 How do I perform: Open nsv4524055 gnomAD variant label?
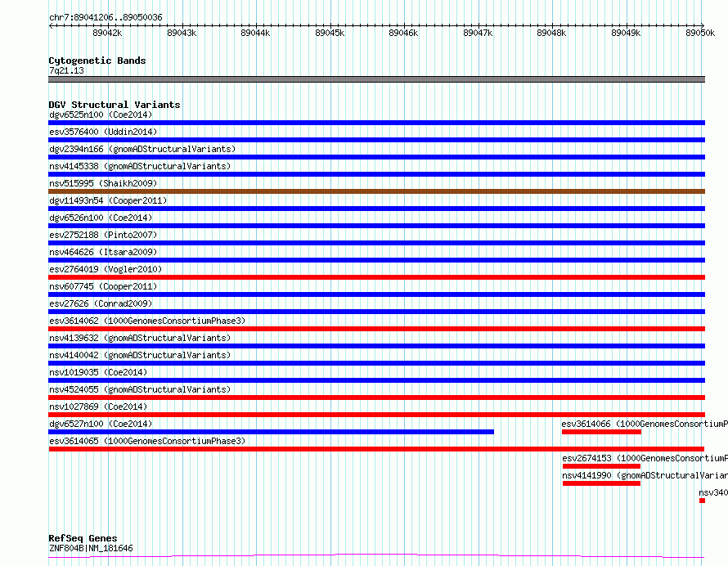[x=140, y=389]
